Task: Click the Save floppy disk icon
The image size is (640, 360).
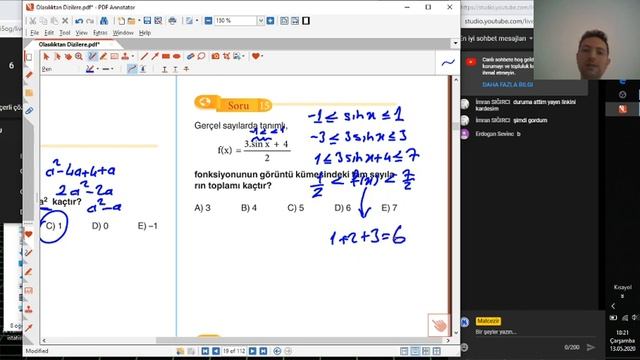Action: point(147,20)
